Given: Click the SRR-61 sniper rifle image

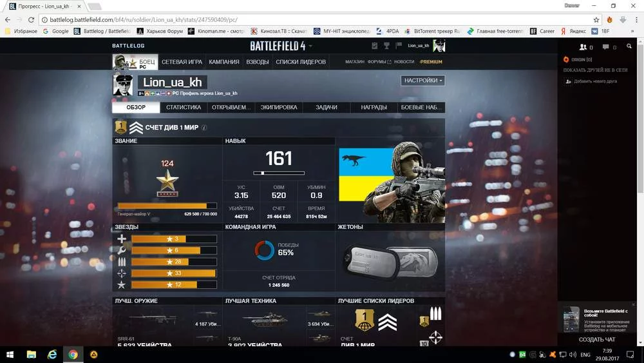Looking at the screenshot, I should [x=153, y=319].
